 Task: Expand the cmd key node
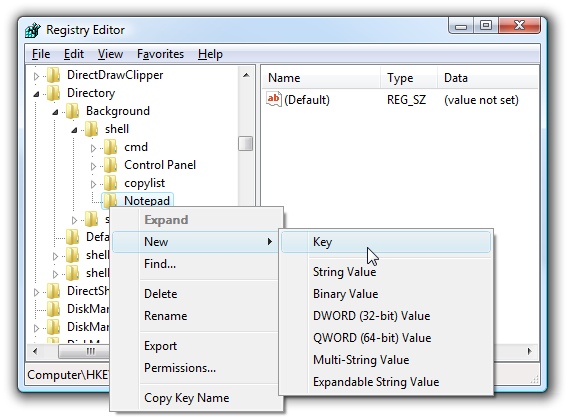[93, 148]
